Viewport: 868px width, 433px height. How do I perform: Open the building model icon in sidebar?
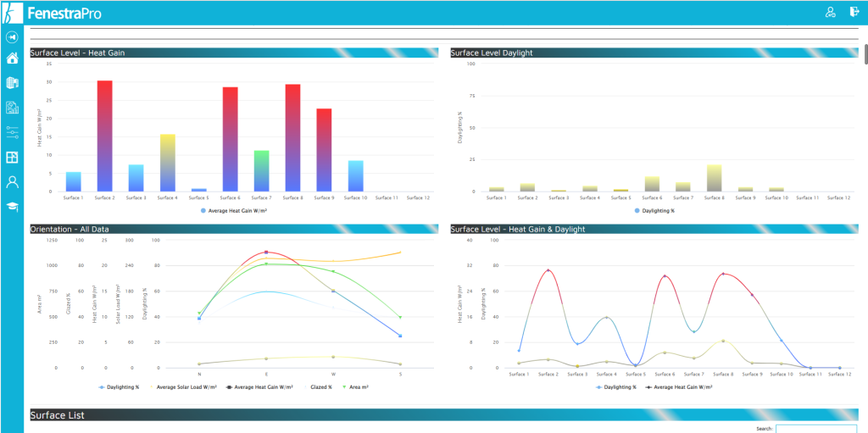tap(12, 83)
